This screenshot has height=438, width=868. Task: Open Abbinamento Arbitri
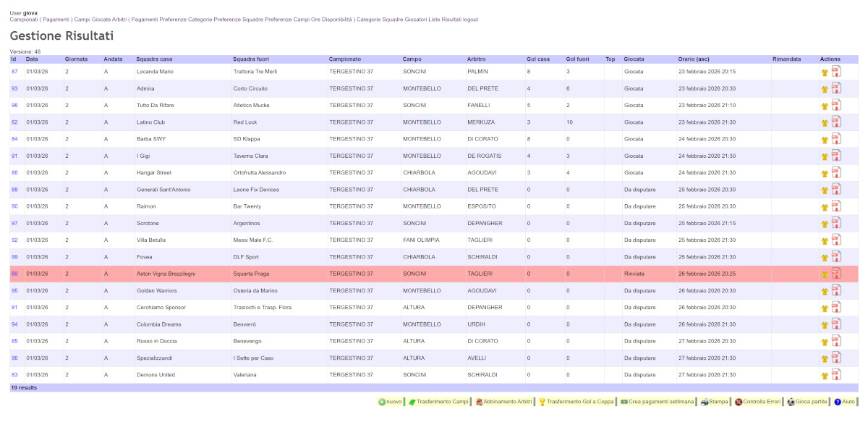coord(503,402)
